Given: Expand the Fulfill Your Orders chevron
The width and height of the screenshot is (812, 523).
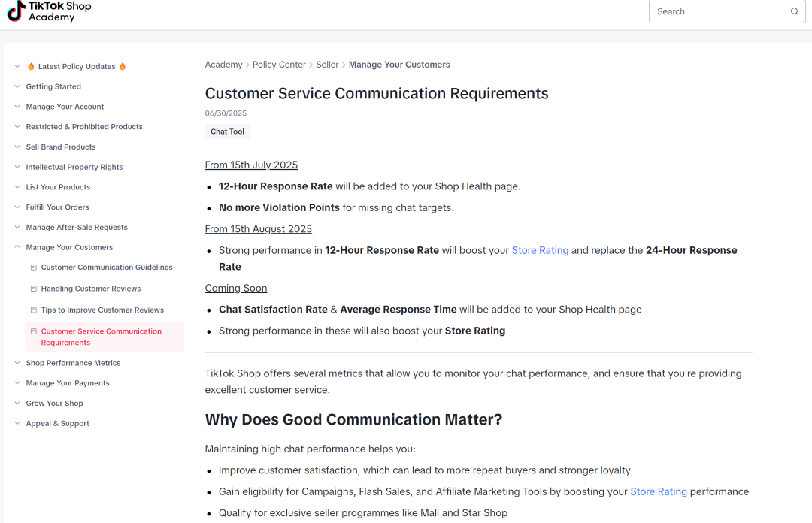Looking at the screenshot, I should [17, 207].
